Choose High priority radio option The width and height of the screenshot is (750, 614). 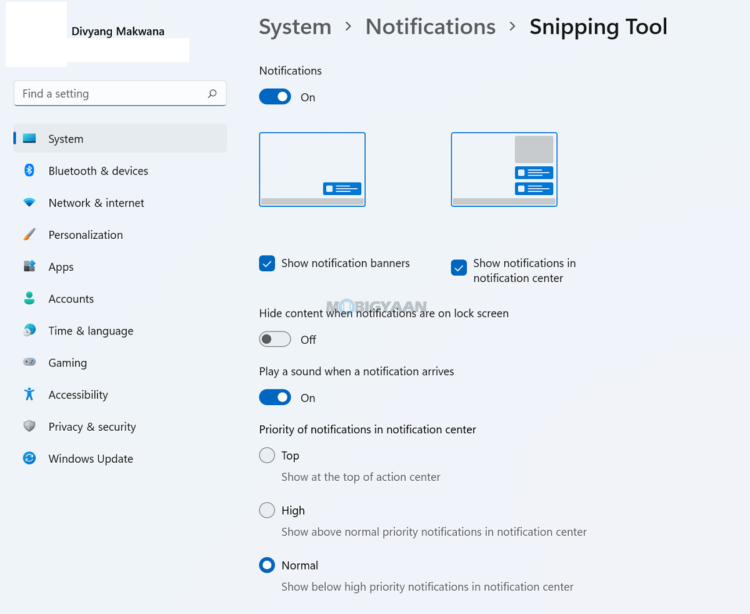point(267,510)
